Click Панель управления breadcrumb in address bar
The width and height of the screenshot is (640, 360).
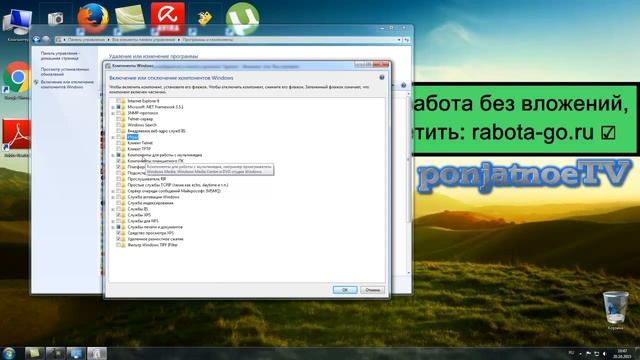coord(86,40)
